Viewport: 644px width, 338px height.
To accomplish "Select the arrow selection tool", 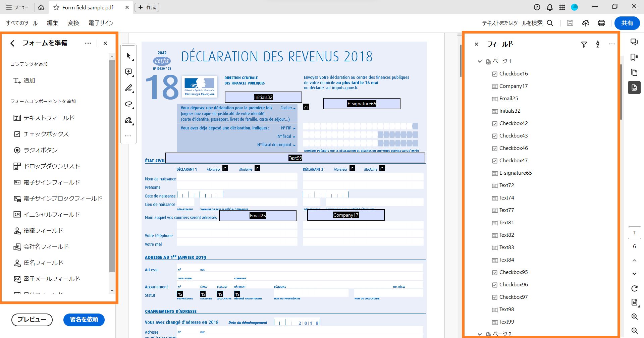I will [x=128, y=56].
